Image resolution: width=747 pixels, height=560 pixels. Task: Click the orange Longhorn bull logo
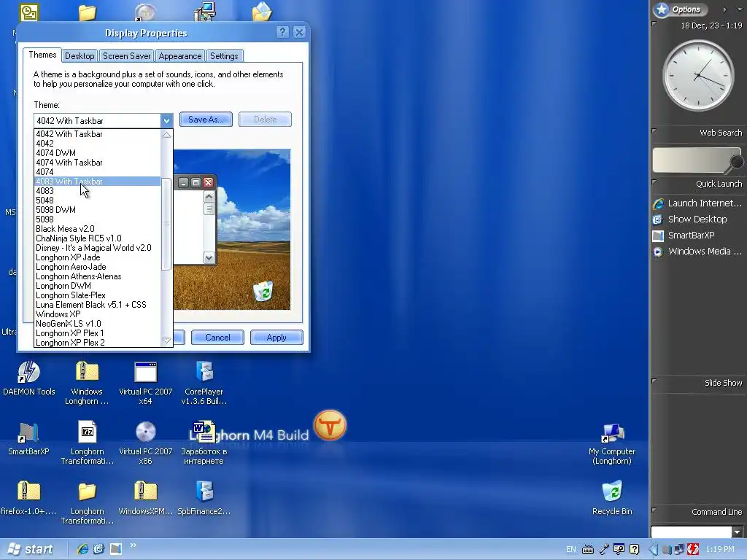tap(330, 425)
